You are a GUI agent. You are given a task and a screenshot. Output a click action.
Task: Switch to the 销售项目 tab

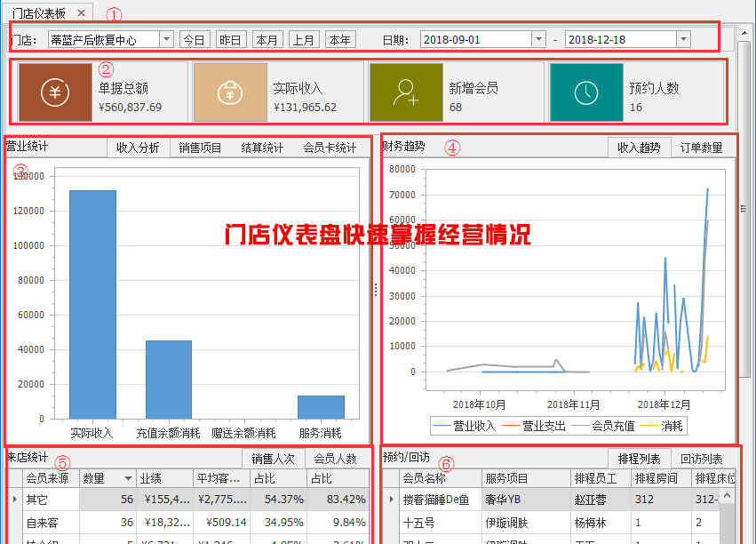(x=200, y=148)
